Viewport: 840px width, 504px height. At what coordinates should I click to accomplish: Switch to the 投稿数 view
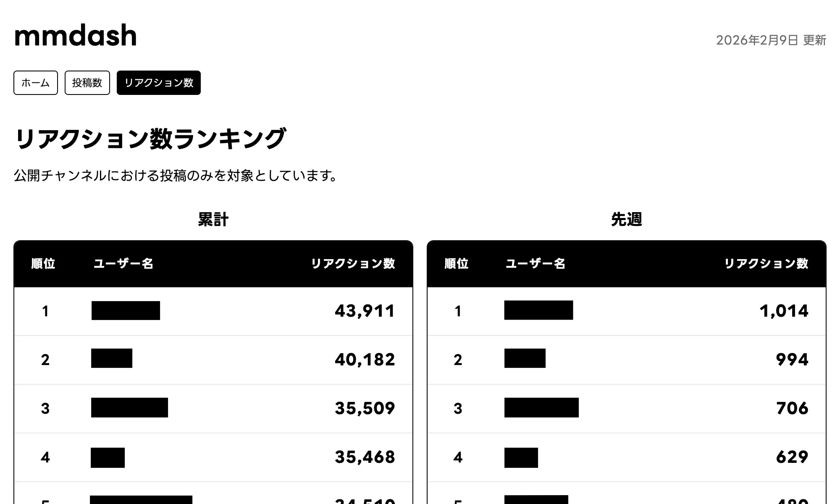87,83
